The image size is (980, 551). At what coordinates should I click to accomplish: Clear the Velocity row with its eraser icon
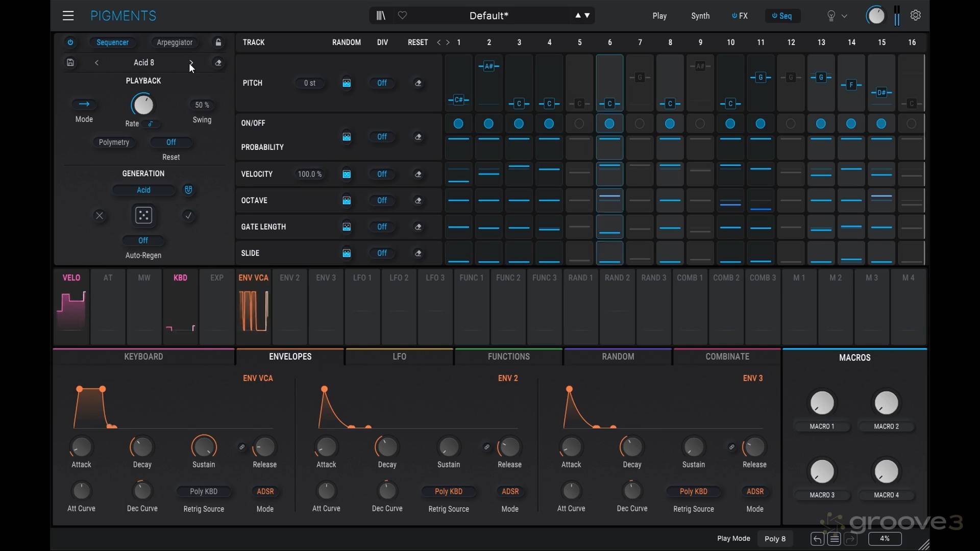pyautogui.click(x=419, y=174)
